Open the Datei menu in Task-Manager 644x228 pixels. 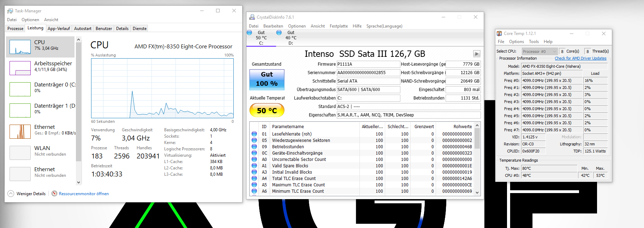click(12, 20)
